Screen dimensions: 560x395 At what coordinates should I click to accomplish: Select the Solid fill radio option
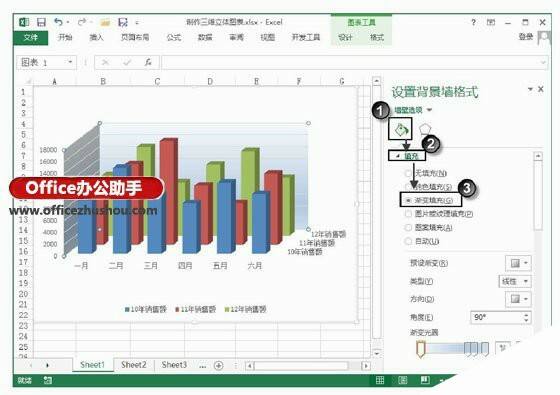coord(408,187)
